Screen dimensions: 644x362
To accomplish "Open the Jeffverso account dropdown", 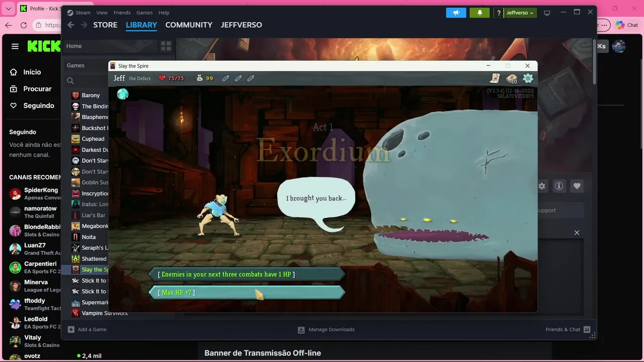I will [x=520, y=13].
